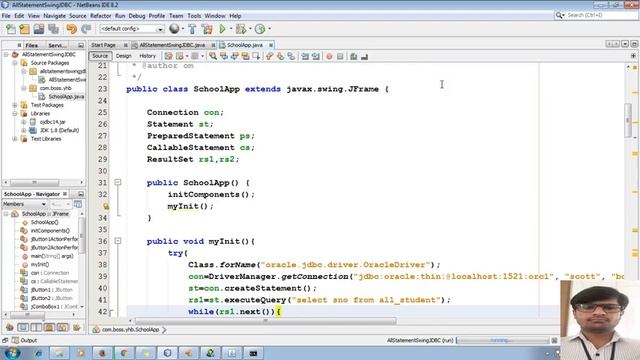
Task: Redo the last edit
Action: pyautogui.click(x=86, y=29)
